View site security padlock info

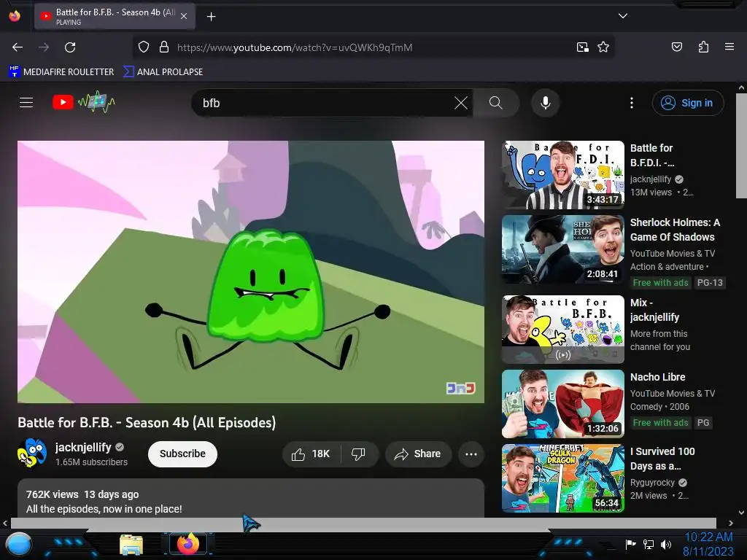click(164, 47)
